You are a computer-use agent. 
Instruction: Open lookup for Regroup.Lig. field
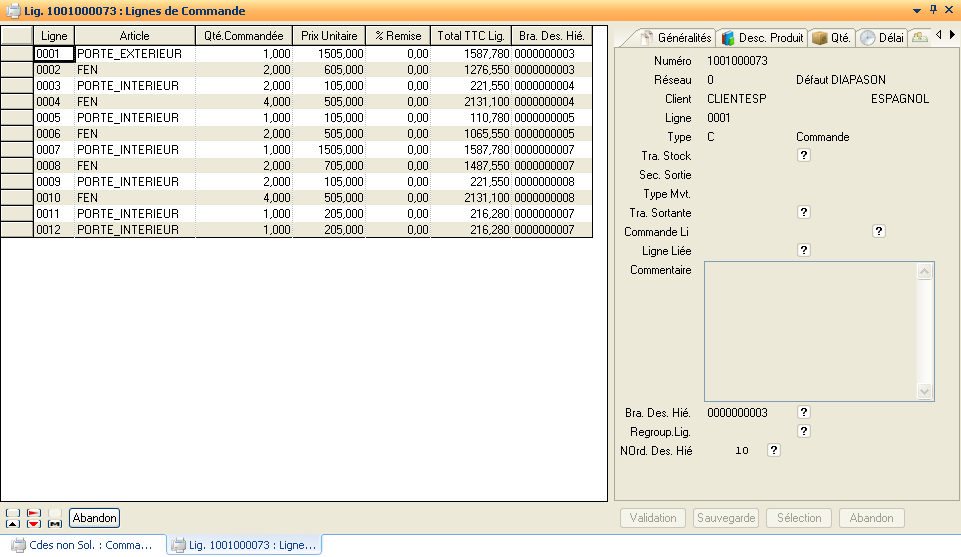coord(803,431)
